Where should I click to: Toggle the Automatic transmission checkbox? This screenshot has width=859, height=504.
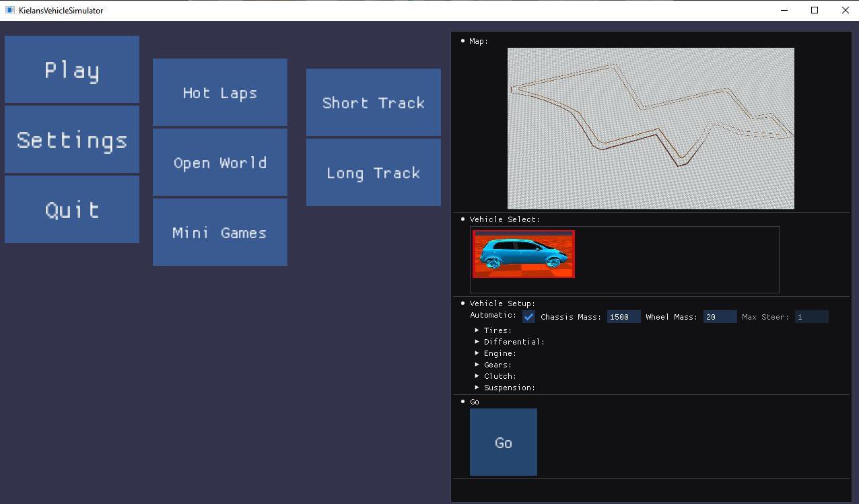pyautogui.click(x=528, y=317)
